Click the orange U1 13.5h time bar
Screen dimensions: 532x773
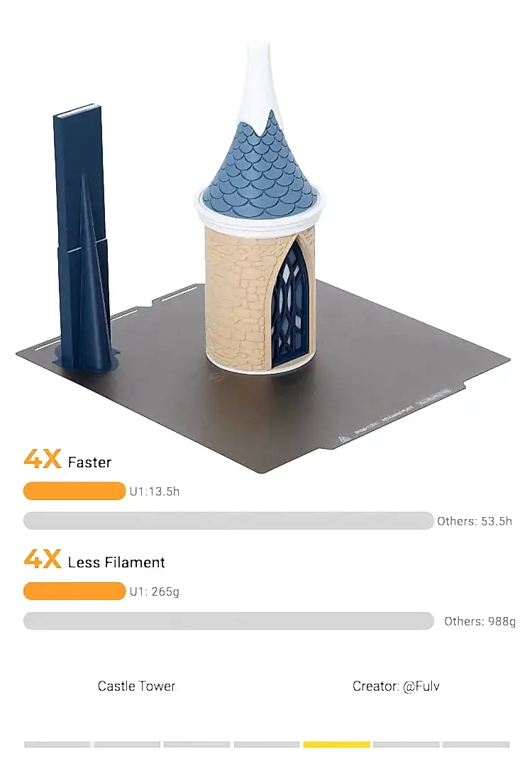click(74, 491)
